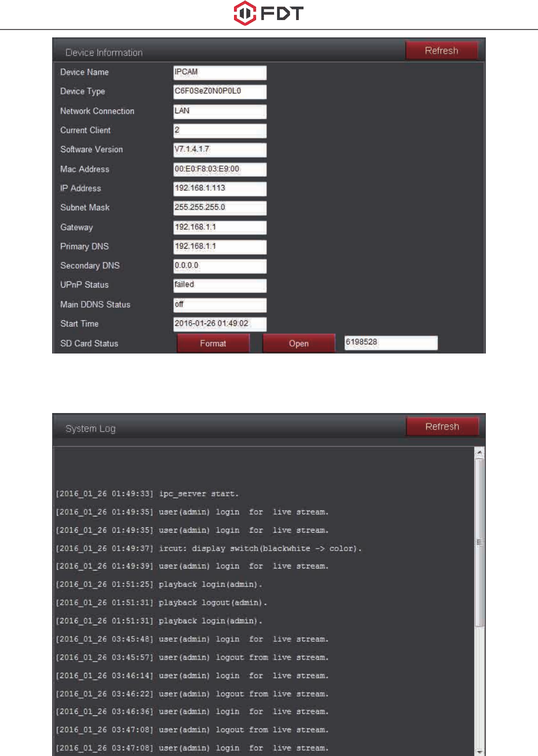Screen dimensions: 538x756
Task: Click the 'Device Information' panel title
Action: click(104, 53)
